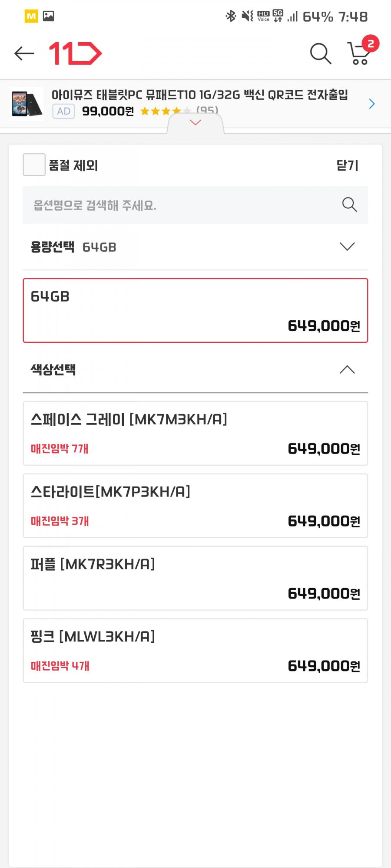391x868 pixels.
Task: Expand the 용량선택 64GB dropdown
Action: (195, 247)
